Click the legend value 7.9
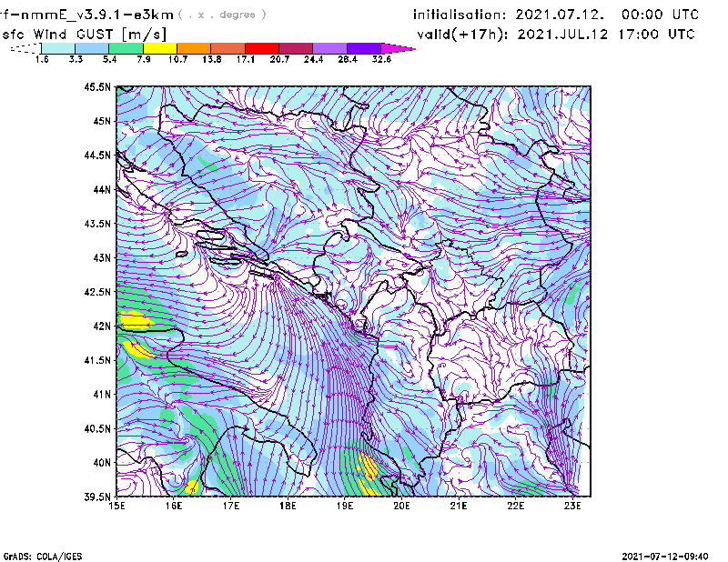Viewport: 728px width, 562px height. [144, 59]
